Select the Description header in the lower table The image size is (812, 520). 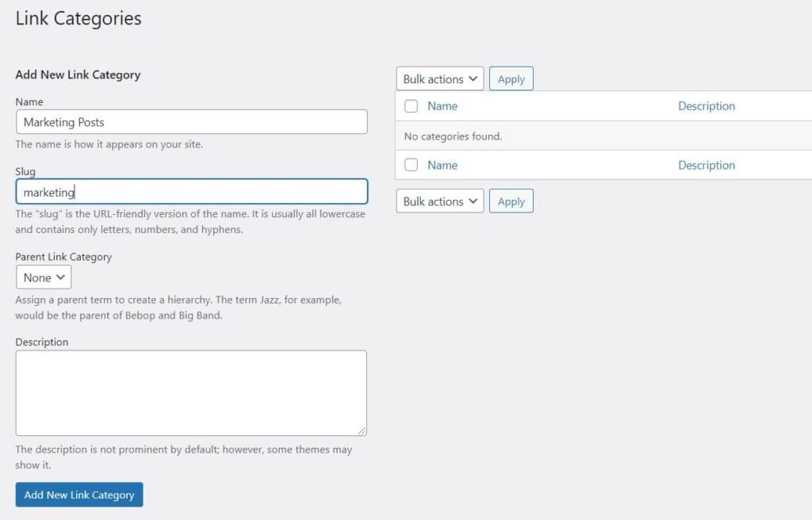tap(707, 165)
